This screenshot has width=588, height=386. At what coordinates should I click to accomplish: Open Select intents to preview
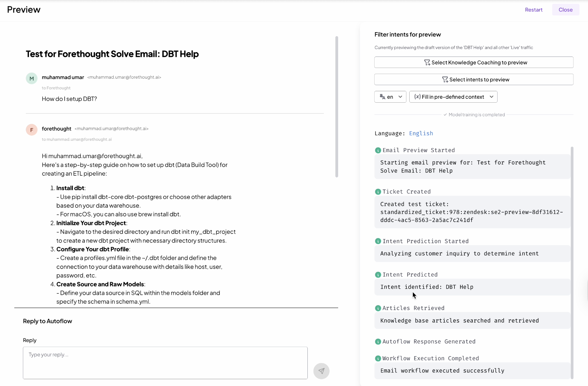[x=474, y=79]
